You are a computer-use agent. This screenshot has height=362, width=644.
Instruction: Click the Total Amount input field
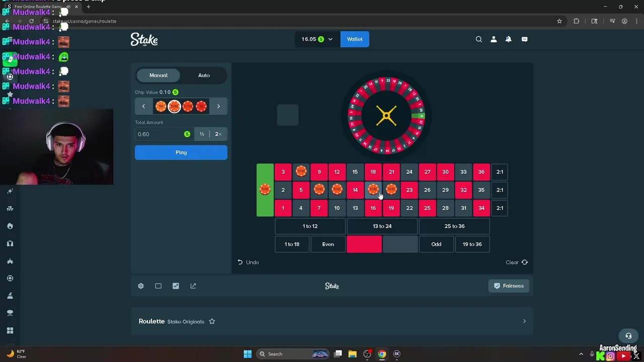coord(164,134)
